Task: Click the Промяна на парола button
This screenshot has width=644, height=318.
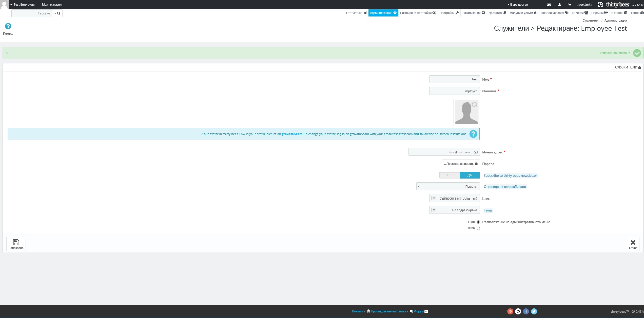Action: 461,164
